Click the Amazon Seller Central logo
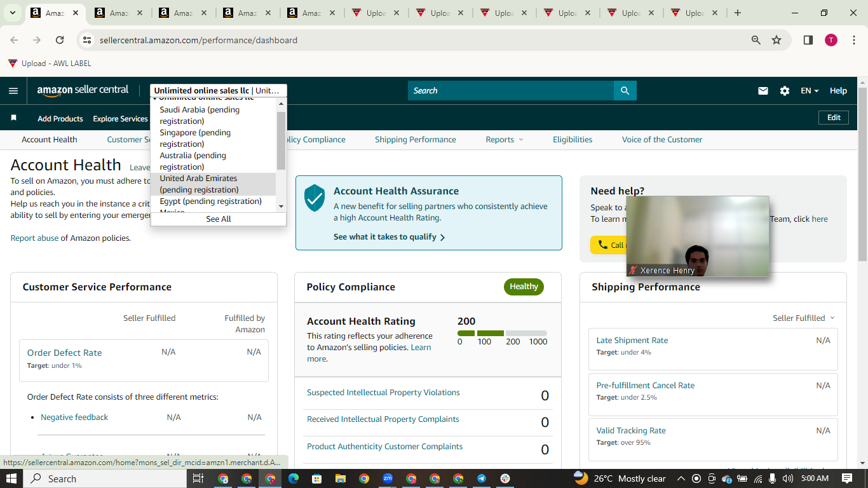This screenshot has width=868, height=488. (83, 90)
